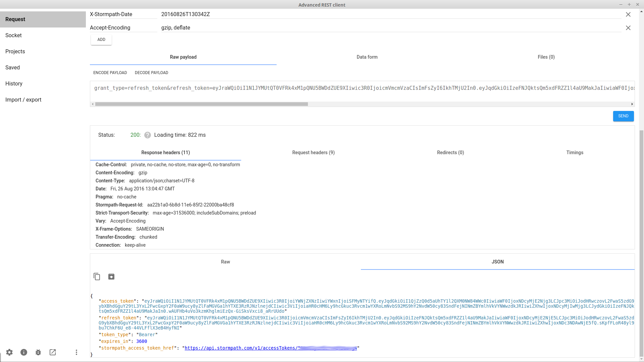Switch to Data form tab
Viewport: 644px width, 362px height.
click(367, 57)
